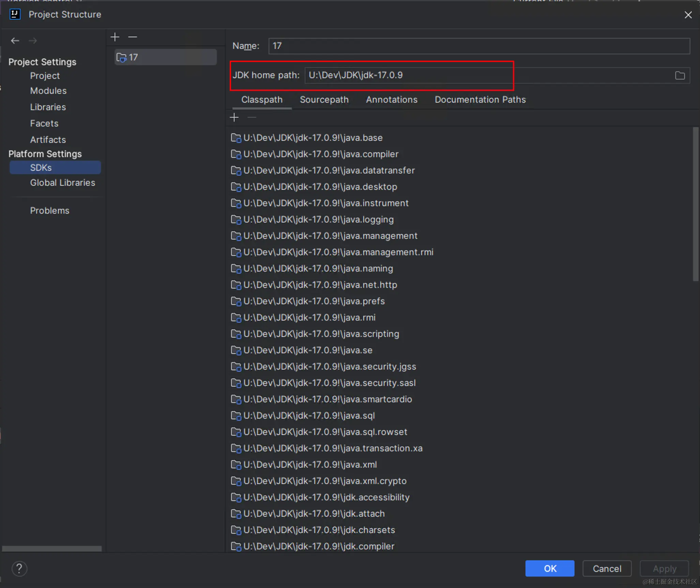
Task: Go to Global Libraries section
Action: [x=62, y=183]
